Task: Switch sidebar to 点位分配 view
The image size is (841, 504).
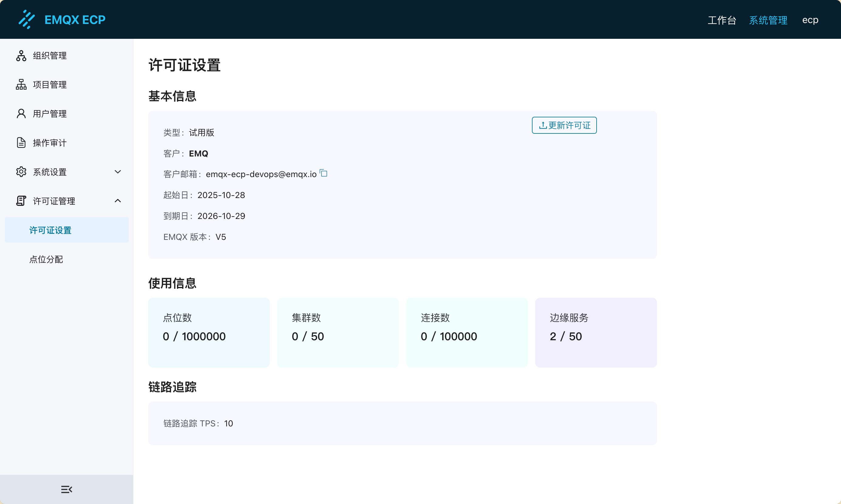Action: (x=46, y=260)
